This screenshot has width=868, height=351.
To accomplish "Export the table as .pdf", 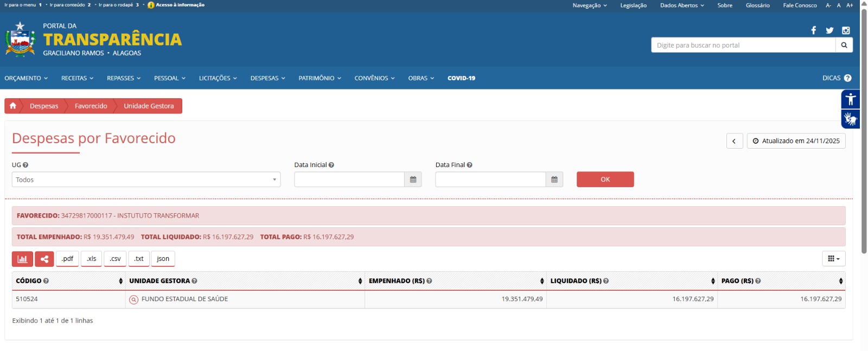I will 67,259.
